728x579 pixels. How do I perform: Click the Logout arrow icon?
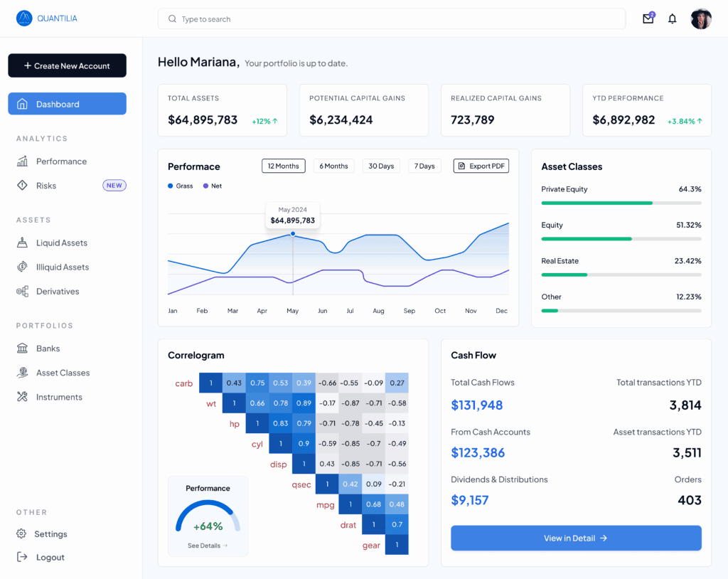tap(22, 558)
